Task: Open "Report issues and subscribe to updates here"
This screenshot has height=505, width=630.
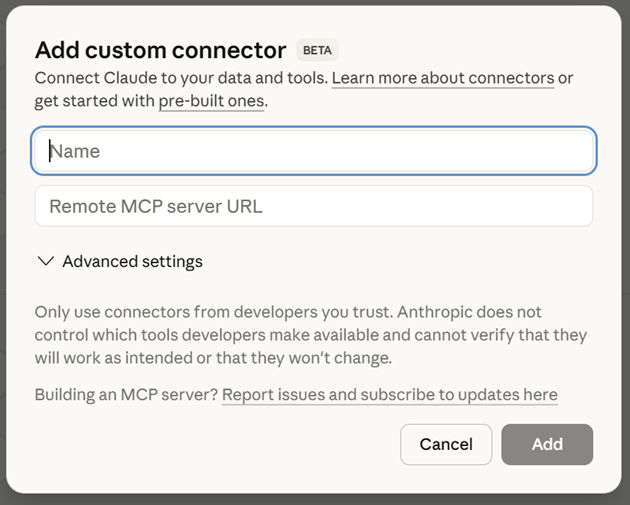Action: [390, 395]
